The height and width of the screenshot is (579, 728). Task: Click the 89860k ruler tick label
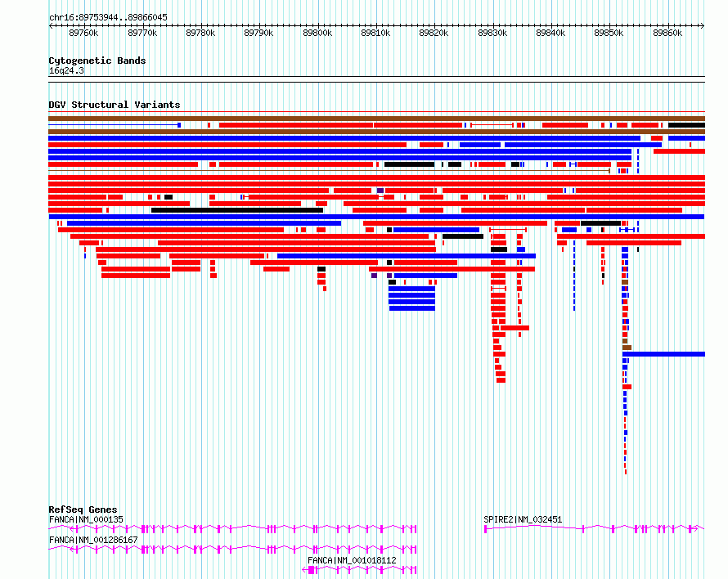point(667,33)
